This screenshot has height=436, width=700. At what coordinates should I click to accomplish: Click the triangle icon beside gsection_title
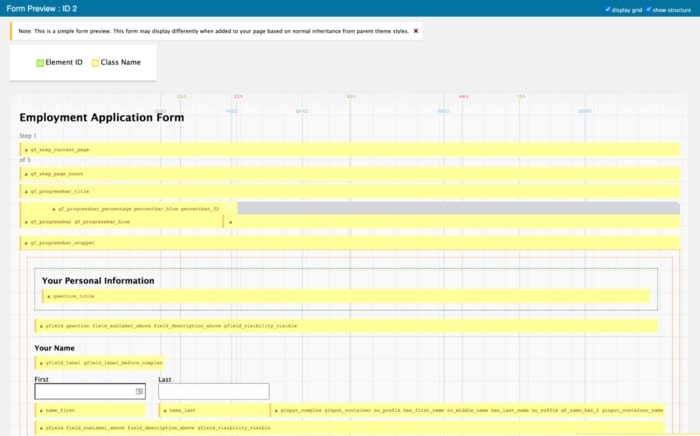click(49, 296)
